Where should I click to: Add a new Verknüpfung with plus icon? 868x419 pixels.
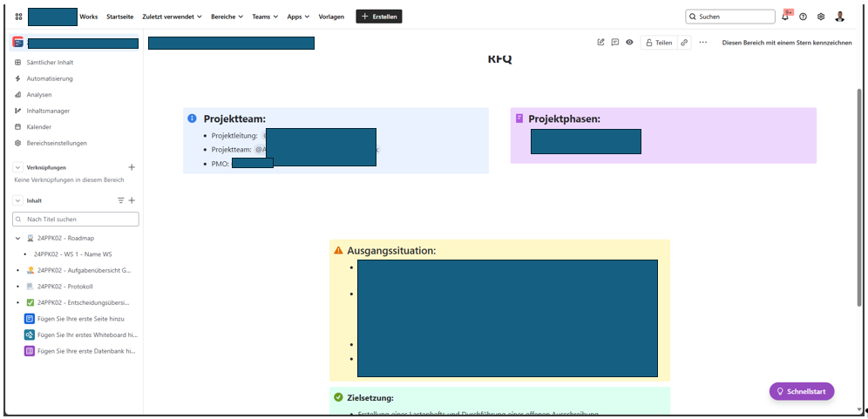click(x=132, y=167)
